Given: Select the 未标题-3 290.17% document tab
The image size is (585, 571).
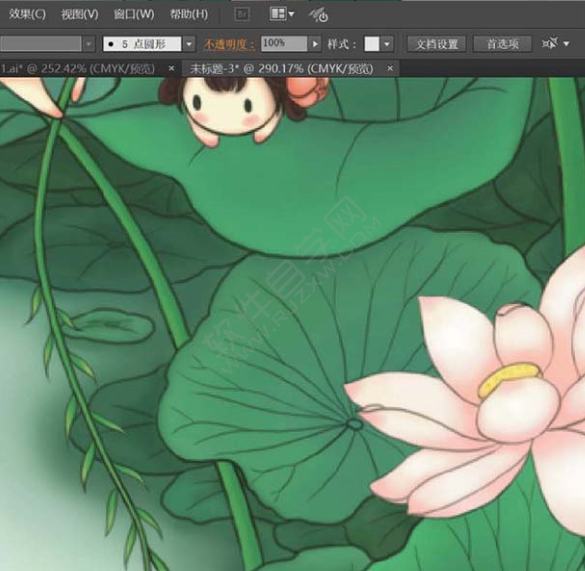Looking at the screenshot, I should pyautogui.click(x=281, y=69).
